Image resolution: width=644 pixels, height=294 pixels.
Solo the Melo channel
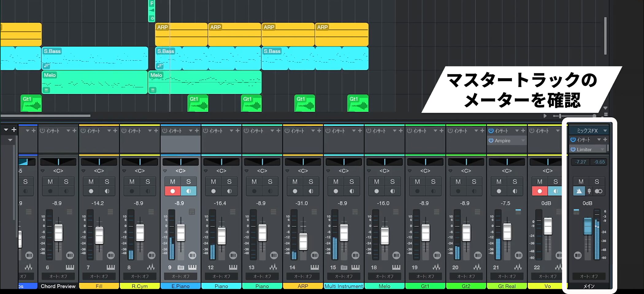tap(392, 181)
